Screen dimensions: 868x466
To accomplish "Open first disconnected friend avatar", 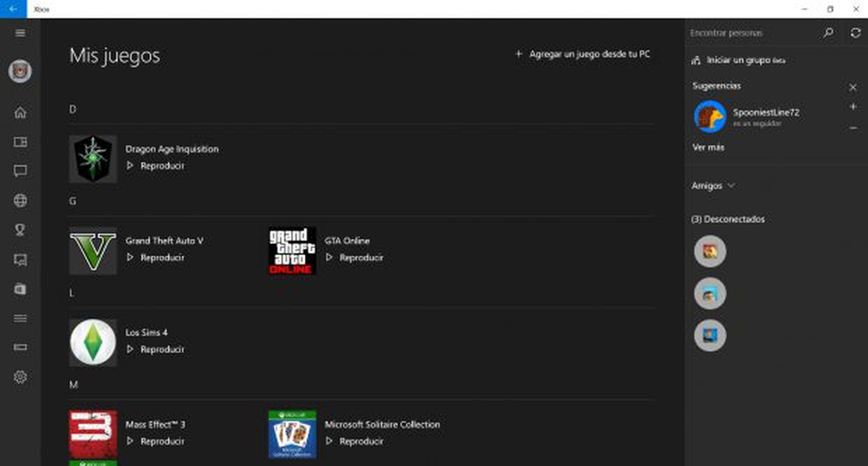I will click(710, 251).
